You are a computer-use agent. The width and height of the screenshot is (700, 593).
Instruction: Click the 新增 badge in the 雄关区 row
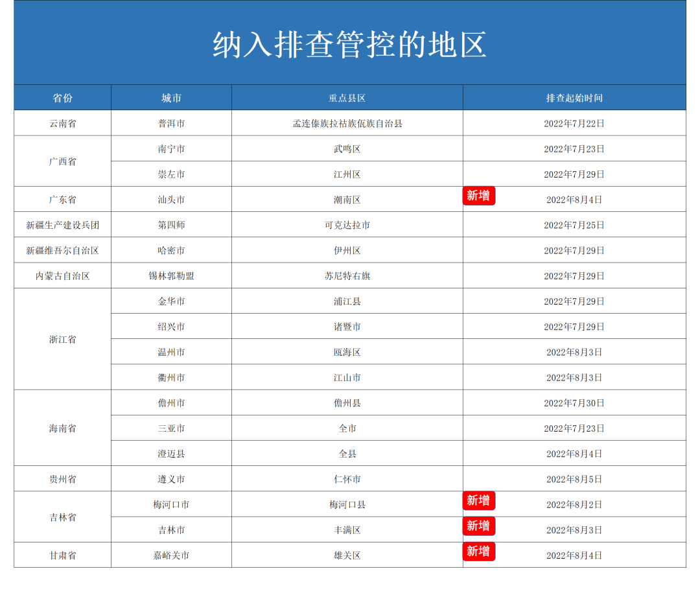pos(478,551)
